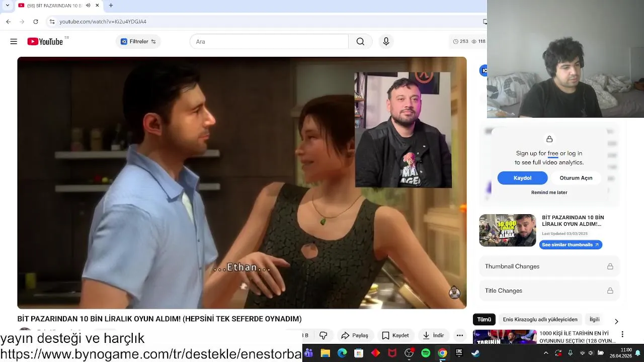Screen dimensions: 644x362
Task: Reload the page with refresh icon
Action: click(x=36, y=22)
